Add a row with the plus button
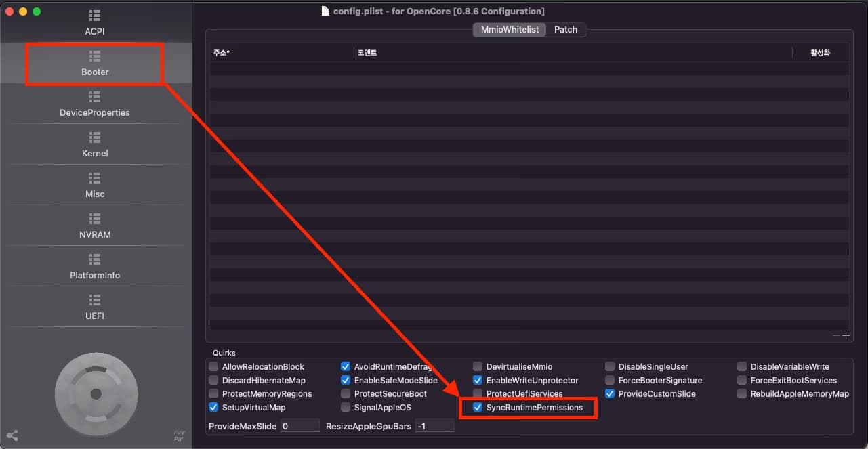 coord(846,336)
